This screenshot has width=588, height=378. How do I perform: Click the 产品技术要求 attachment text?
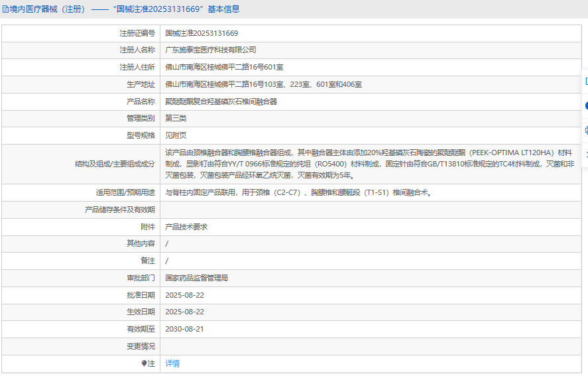point(186,227)
